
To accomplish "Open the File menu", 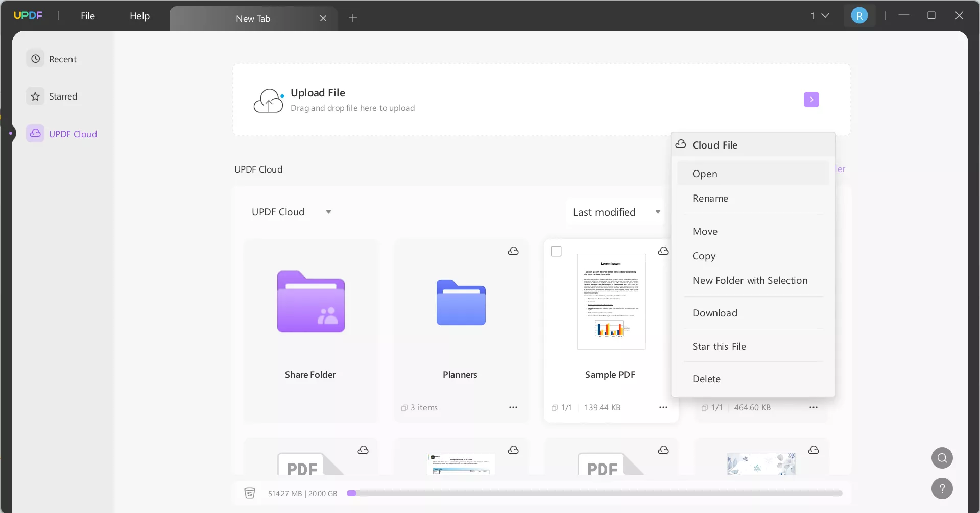I will coord(88,16).
